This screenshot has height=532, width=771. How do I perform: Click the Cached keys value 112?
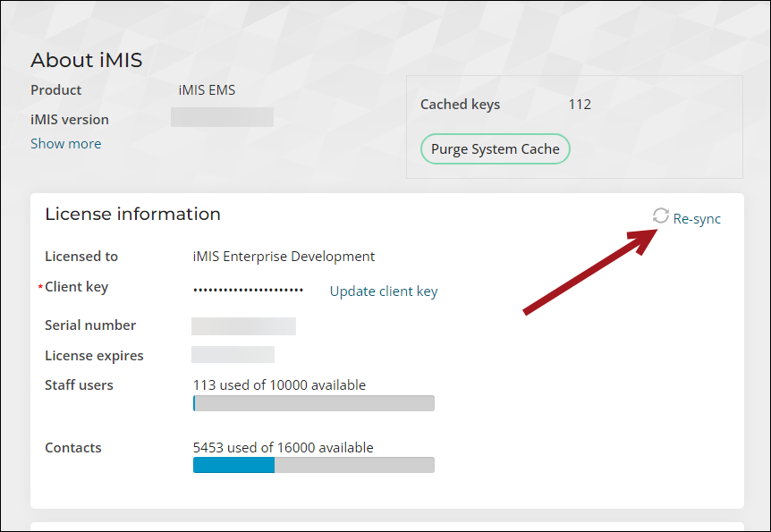580,105
